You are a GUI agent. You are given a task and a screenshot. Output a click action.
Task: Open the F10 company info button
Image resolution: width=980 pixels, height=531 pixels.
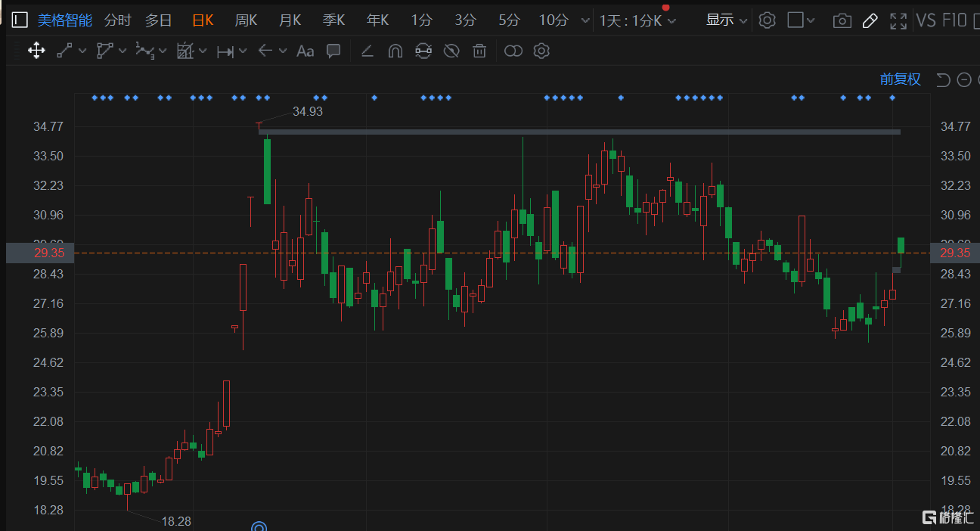[x=954, y=20]
